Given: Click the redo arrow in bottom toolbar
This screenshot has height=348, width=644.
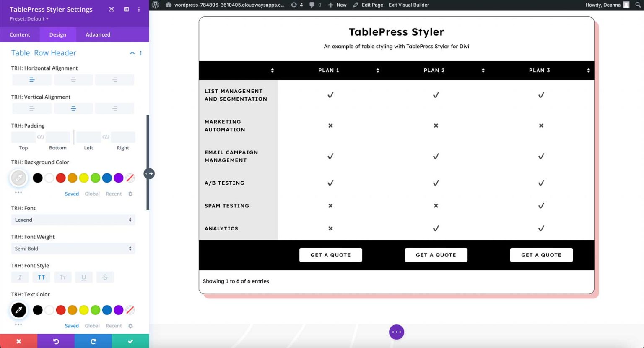Looking at the screenshot, I should point(93,341).
